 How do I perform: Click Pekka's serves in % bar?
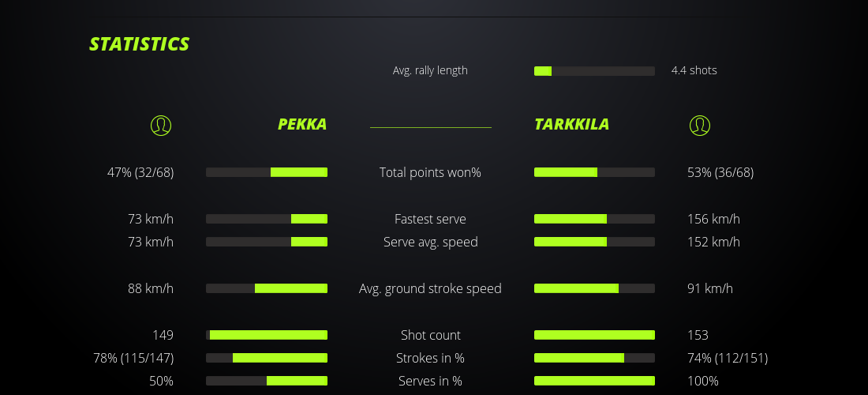pos(267,381)
